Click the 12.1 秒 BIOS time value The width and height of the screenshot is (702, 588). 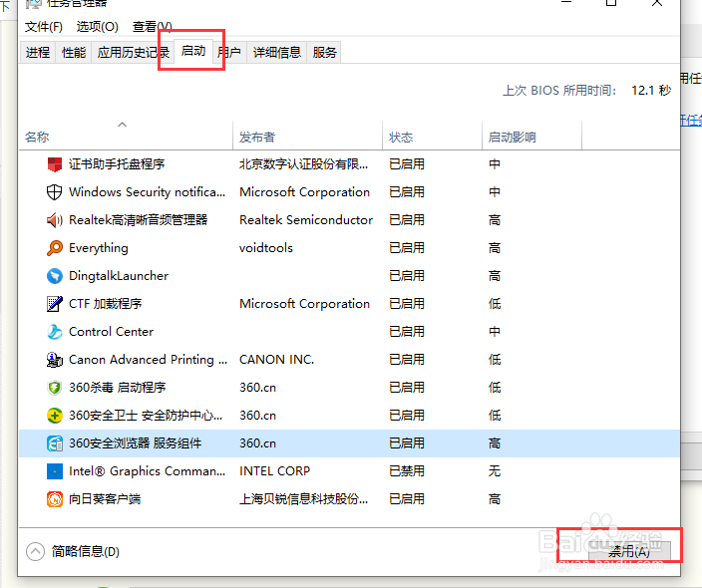[651, 91]
